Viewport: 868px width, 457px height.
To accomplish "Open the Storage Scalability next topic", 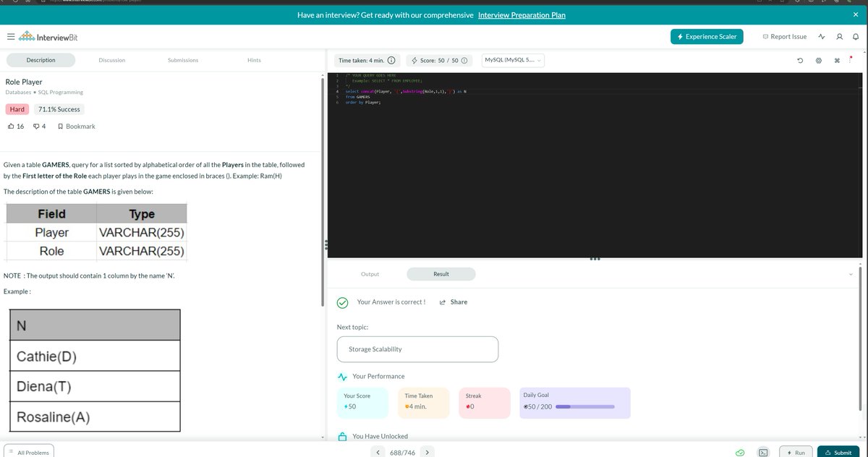I will tap(417, 349).
